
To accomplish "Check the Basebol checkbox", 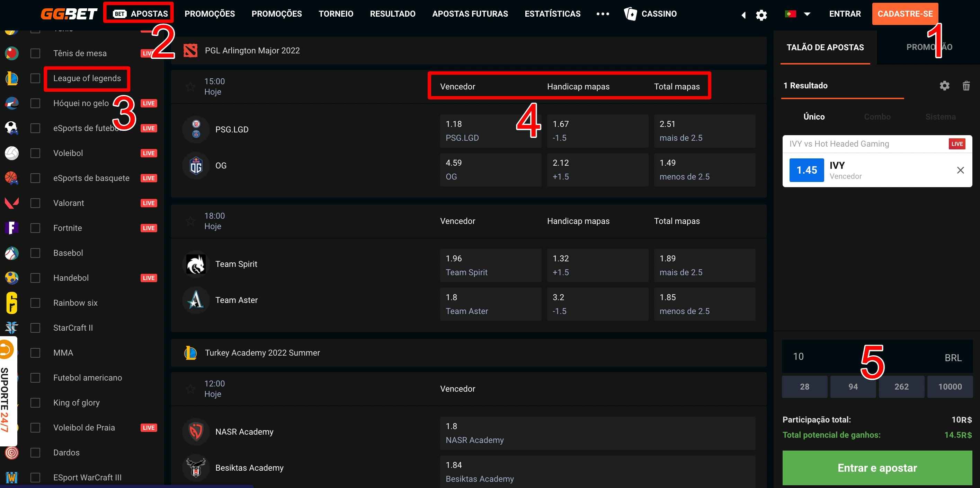I will pyautogui.click(x=35, y=253).
